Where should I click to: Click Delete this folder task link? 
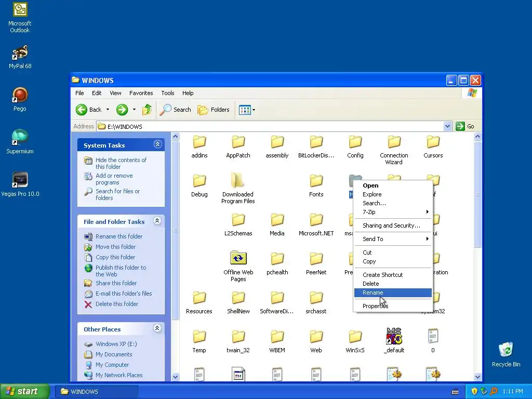click(117, 303)
